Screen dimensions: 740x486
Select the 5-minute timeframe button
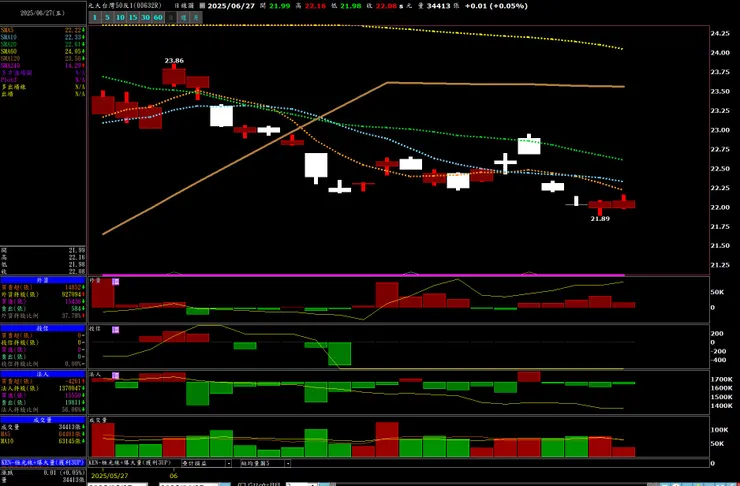(108, 18)
